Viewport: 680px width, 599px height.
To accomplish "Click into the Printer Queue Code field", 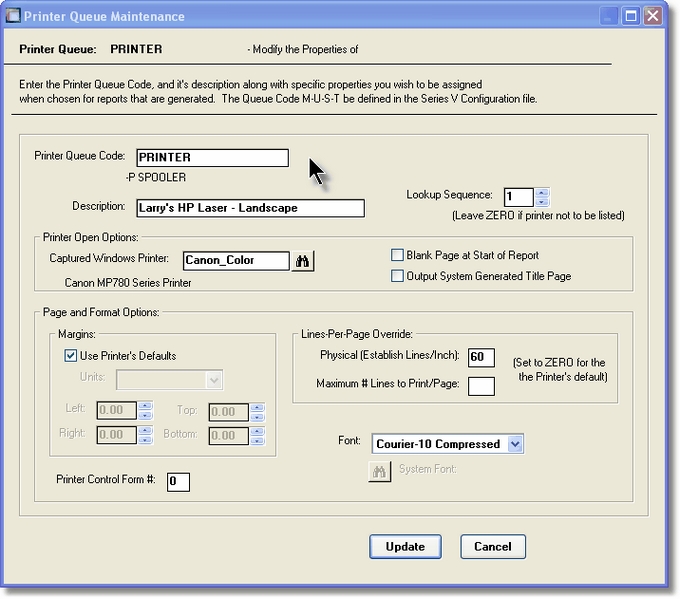I will click(212, 157).
